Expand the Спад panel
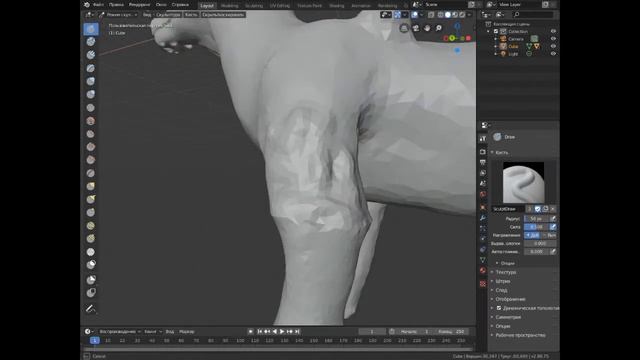Screen dimensions: 640x360 pyautogui.click(x=501, y=290)
